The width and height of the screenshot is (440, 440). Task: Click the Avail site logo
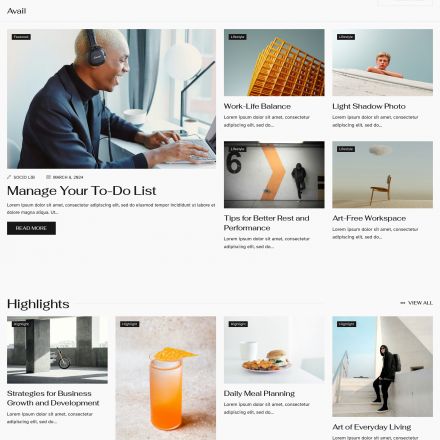click(16, 11)
